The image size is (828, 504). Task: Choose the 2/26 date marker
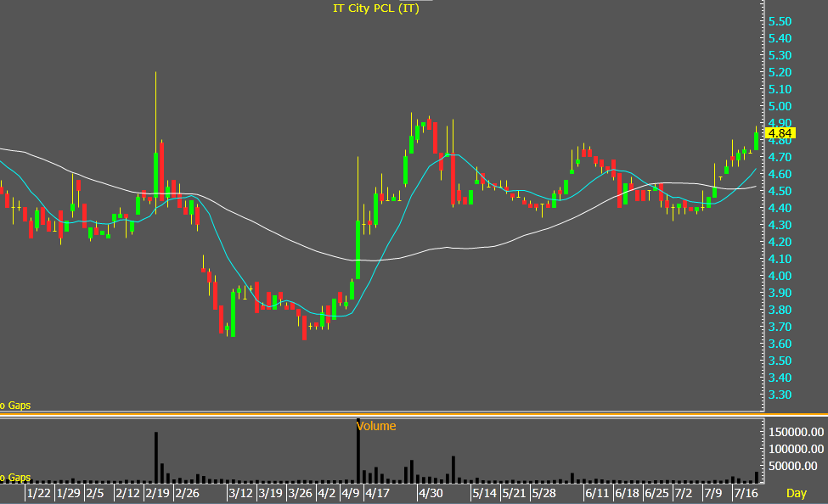[x=187, y=494]
